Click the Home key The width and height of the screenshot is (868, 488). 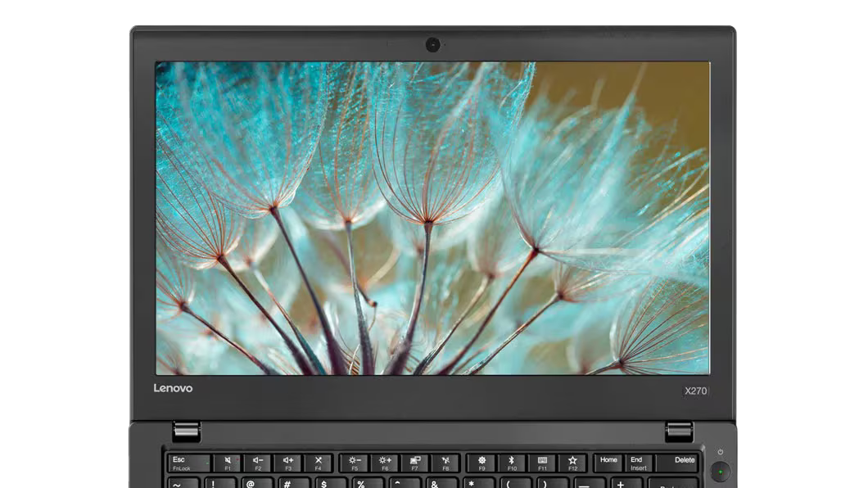coord(608,463)
